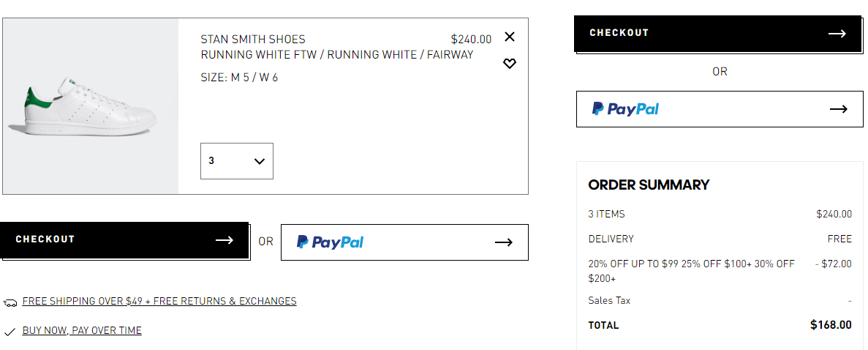Open the quantity dropdown showing 3
The image size is (868, 350).
pos(236,161)
